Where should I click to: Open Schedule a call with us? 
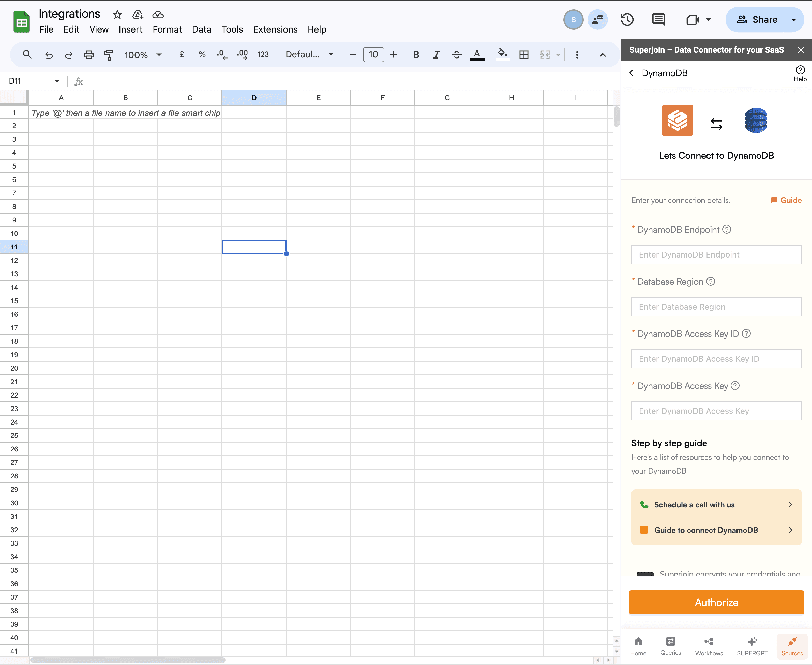pyautogui.click(x=716, y=505)
